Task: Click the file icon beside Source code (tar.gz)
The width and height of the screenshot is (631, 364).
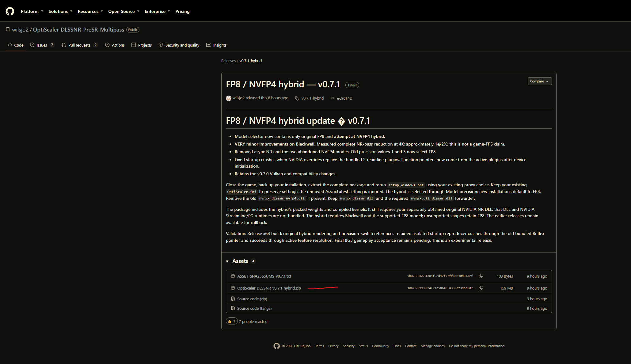Action: pos(233,308)
